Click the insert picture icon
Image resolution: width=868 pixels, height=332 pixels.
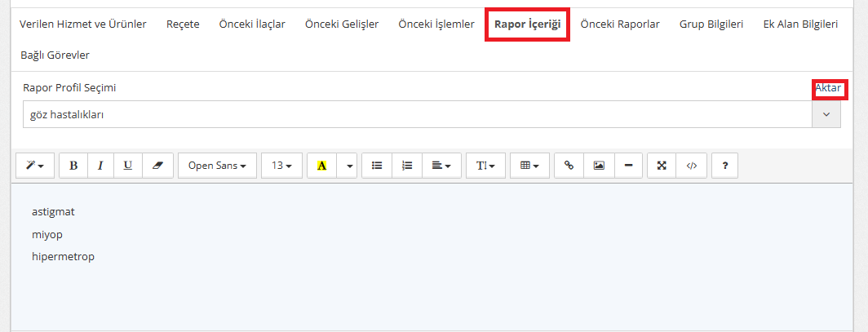(599, 166)
